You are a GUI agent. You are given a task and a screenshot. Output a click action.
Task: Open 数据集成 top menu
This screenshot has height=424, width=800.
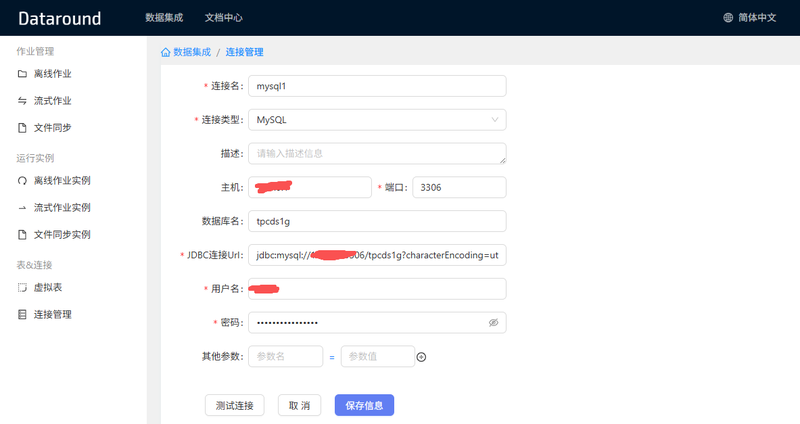tap(164, 18)
